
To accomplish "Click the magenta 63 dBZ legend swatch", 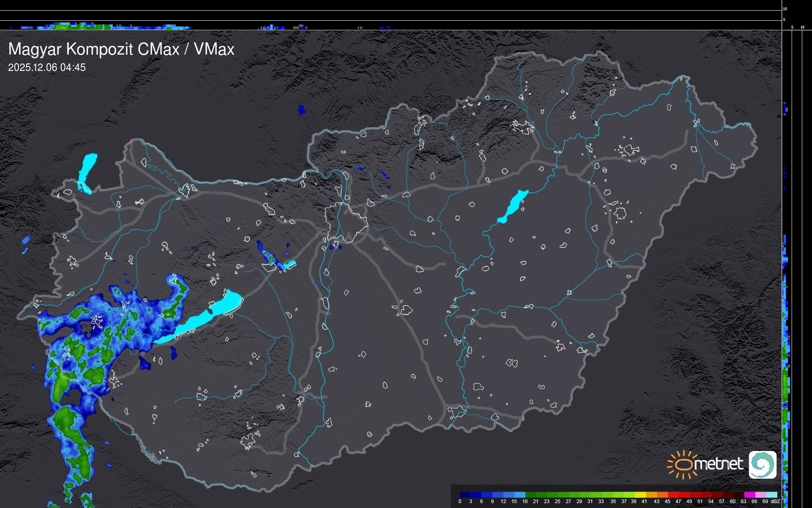I will click(x=749, y=495).
